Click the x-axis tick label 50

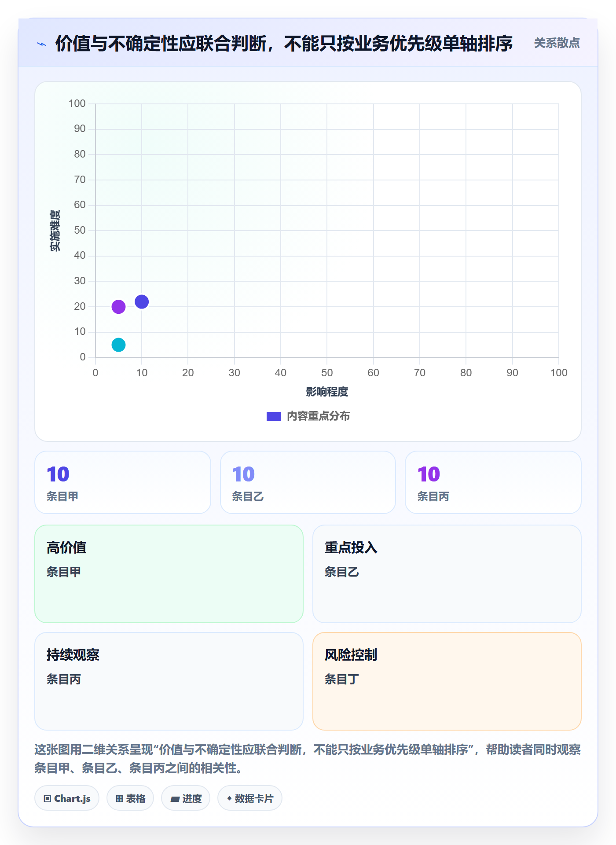point(327,373)
